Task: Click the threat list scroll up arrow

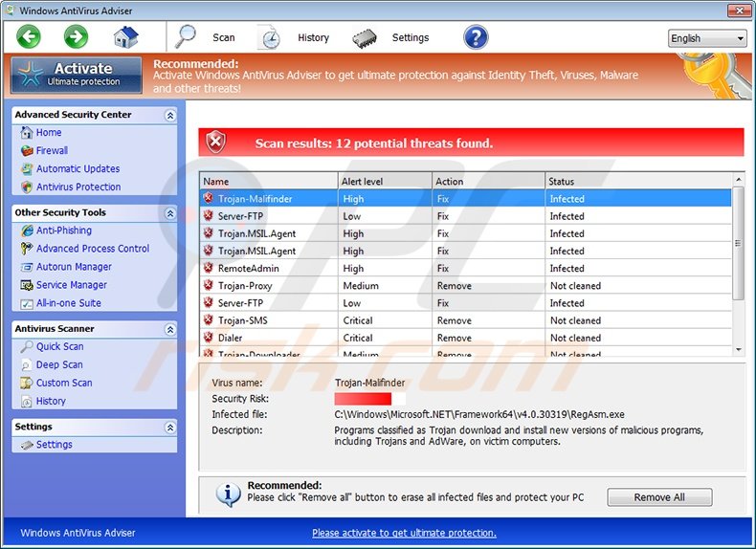Action: (x=738, y=179)
